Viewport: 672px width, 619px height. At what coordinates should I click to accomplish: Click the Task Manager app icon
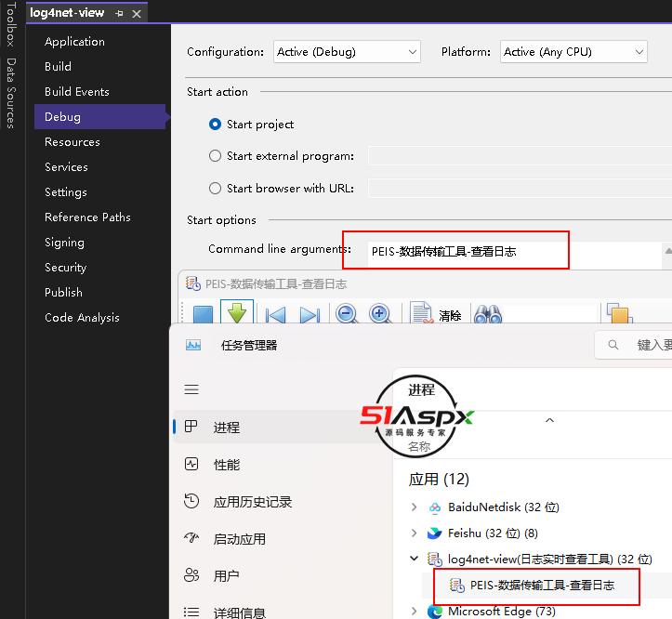[x=193, y=345]
